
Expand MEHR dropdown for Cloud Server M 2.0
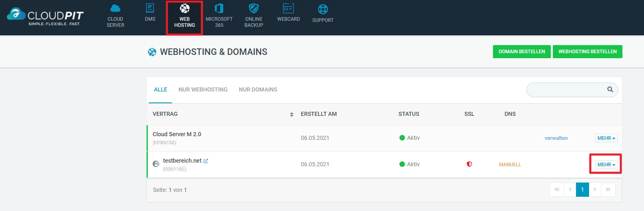click(x=606, y=138)
